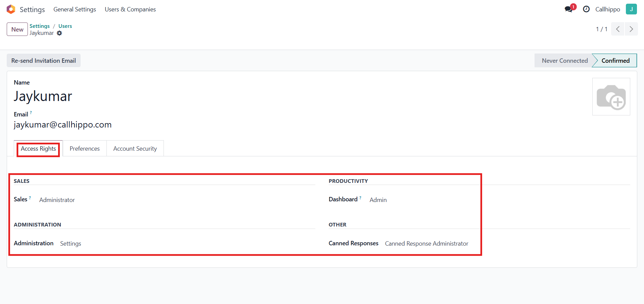
Task: Open the Users & Companies menu
Action: [x=130, y=9]
